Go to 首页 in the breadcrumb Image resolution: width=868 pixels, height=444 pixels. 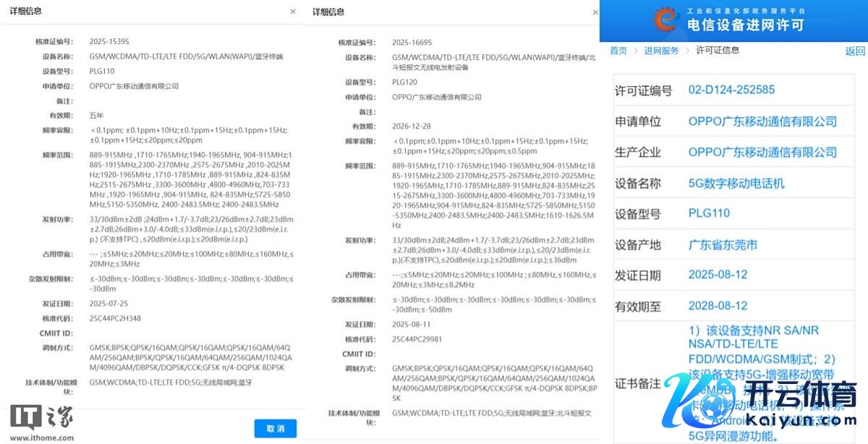[x=618, y=51]
